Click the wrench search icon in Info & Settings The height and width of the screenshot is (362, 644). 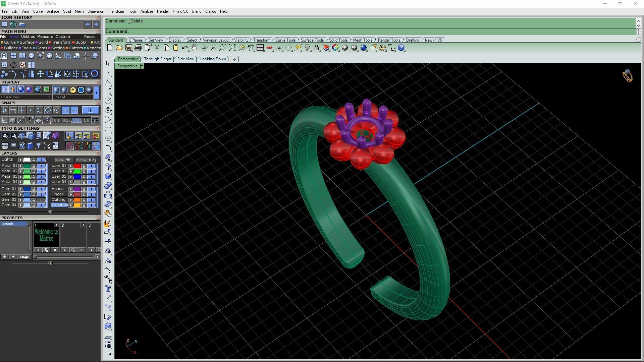click(13, 136)
